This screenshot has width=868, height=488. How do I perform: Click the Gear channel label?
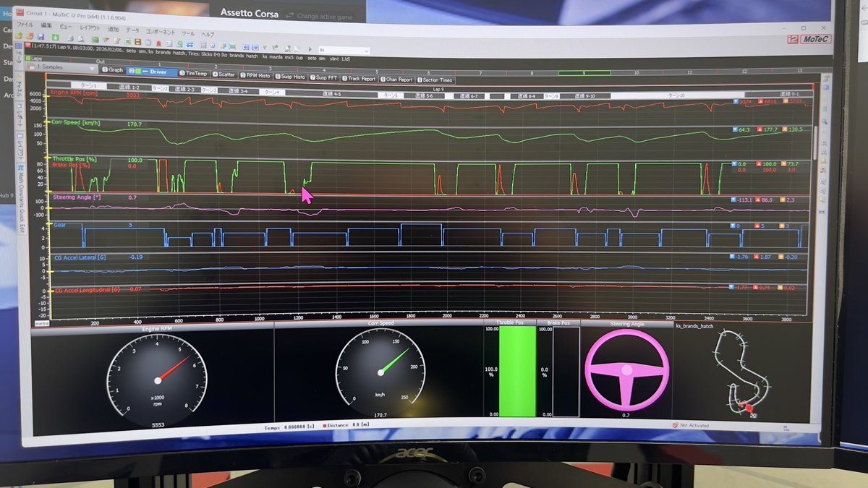click(x=59, y=225)
